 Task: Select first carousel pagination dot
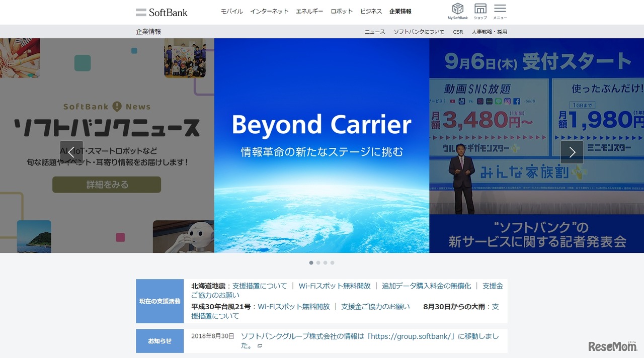click(311, 262)
